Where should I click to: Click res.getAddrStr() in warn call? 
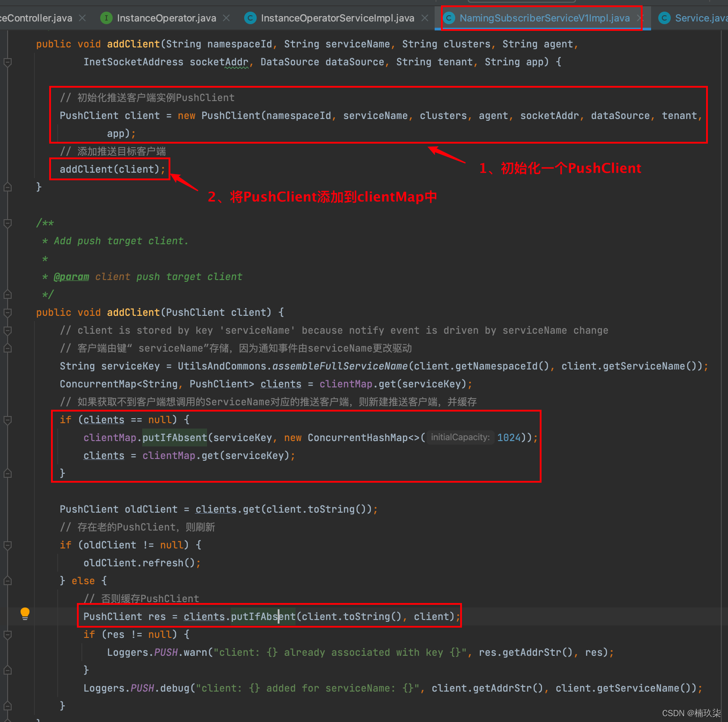point(526,652)
